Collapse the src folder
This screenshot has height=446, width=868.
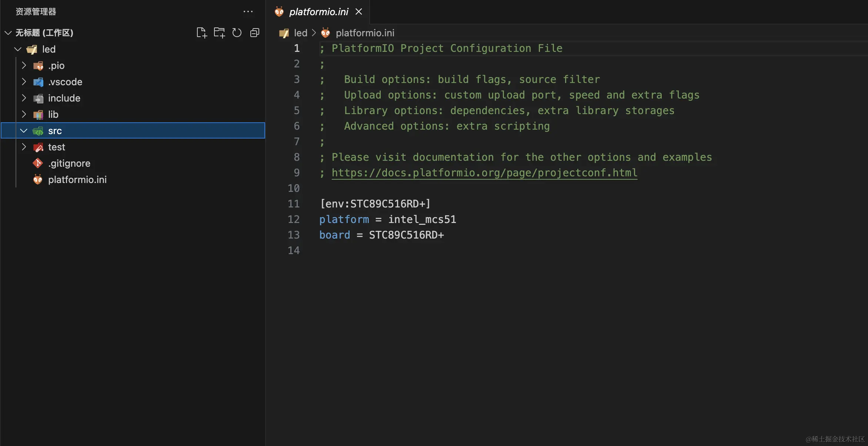pos(24,131)
